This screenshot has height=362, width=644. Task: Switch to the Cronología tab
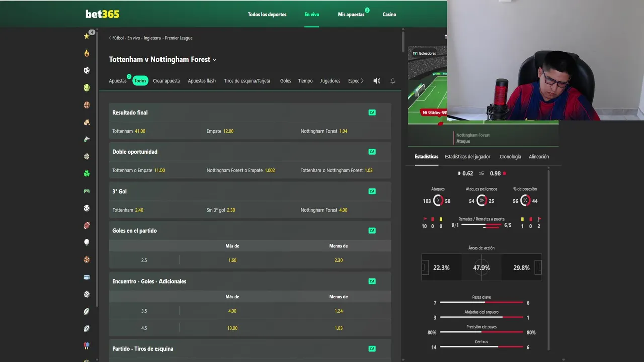tap(510, 157)
